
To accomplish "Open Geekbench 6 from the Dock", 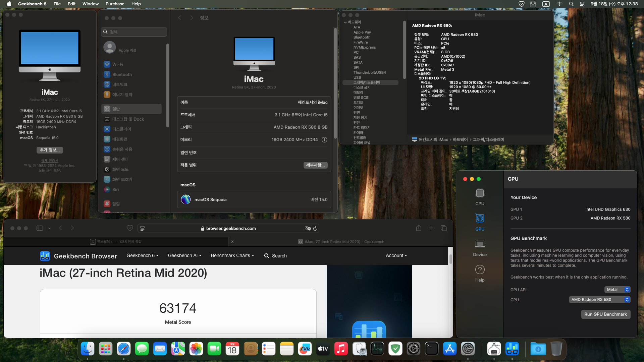I will [512, 349].
